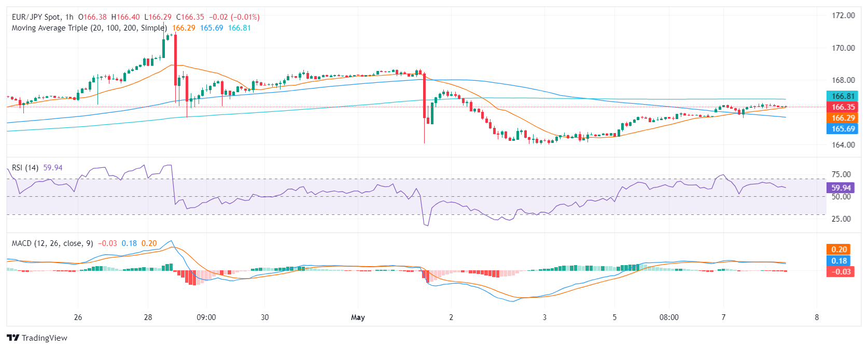Click the orange 166.29 moving average tag
The height and width of the screenshot is (349, 868).
pyautogui.click(x=843, y=118)
